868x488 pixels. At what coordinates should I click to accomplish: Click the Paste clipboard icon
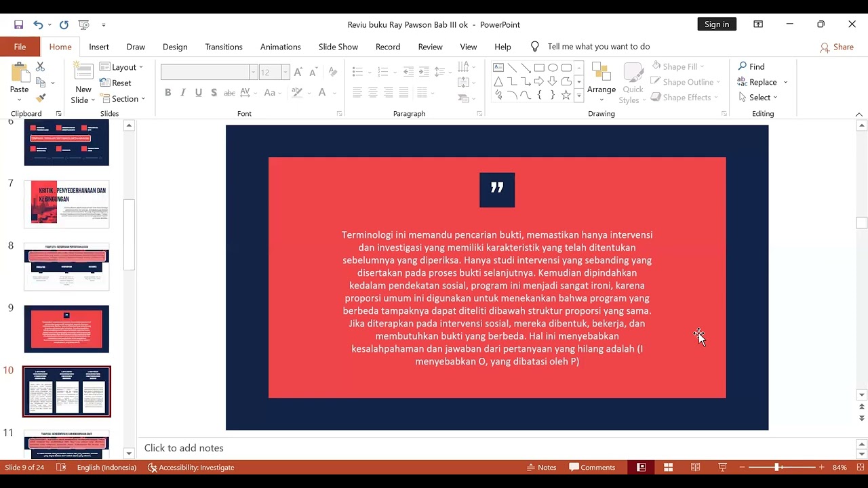[x=19, y=73]
